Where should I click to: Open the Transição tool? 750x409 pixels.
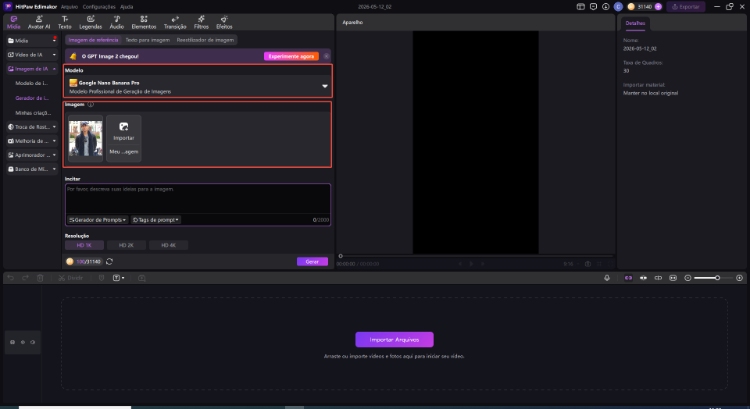175,22
